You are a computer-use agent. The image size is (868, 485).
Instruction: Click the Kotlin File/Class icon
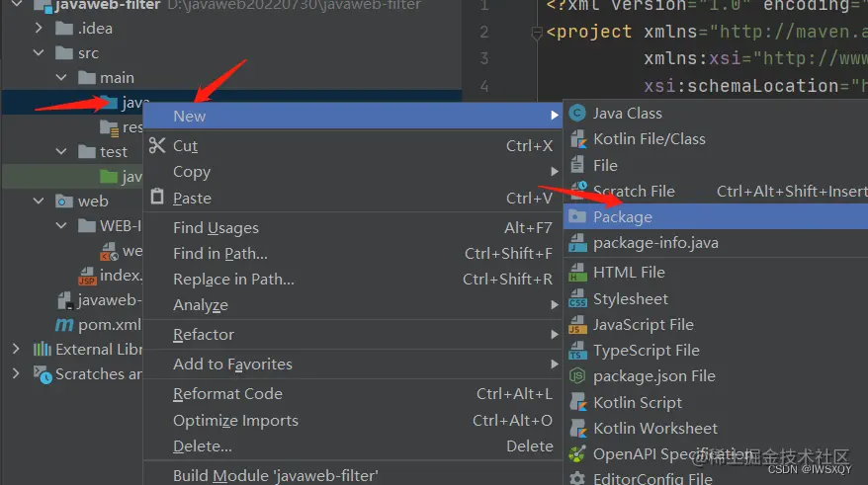click(x=578, y=139)
